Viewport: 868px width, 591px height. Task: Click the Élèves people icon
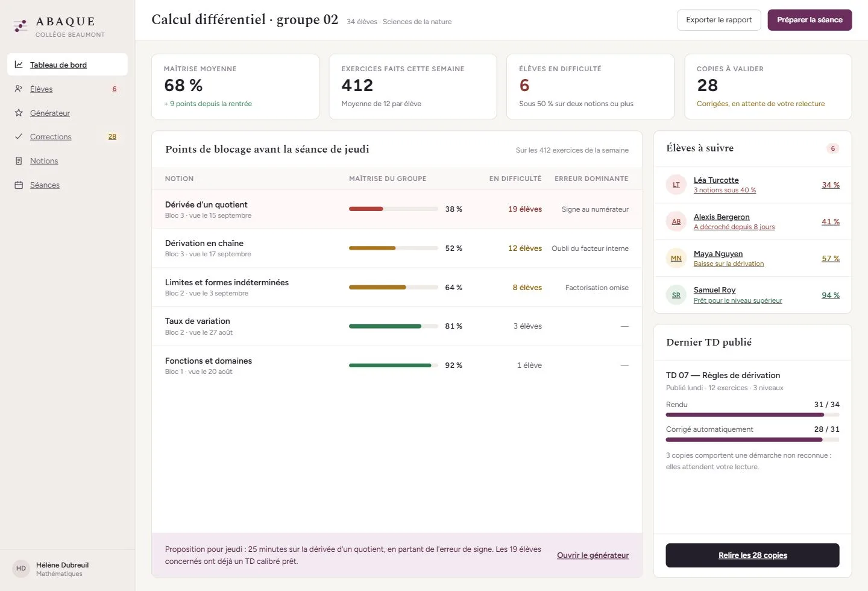coord(19,89)
